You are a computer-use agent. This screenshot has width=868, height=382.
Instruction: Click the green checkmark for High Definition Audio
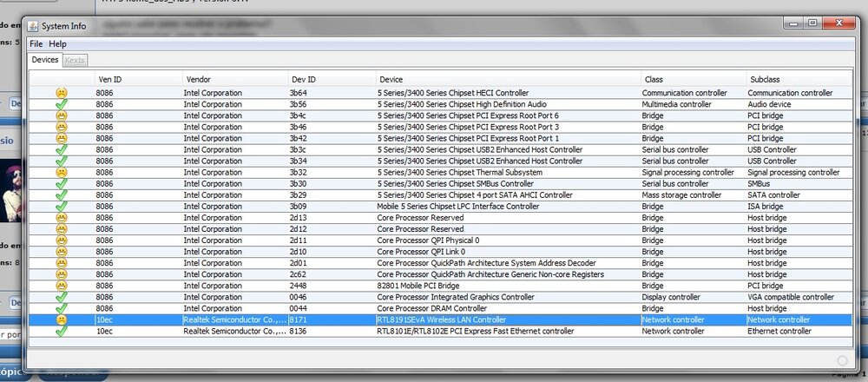click(62, 104)
